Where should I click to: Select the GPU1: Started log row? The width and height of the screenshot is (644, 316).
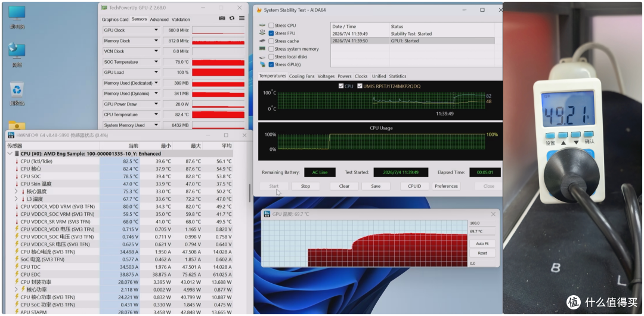click(413, 41)
